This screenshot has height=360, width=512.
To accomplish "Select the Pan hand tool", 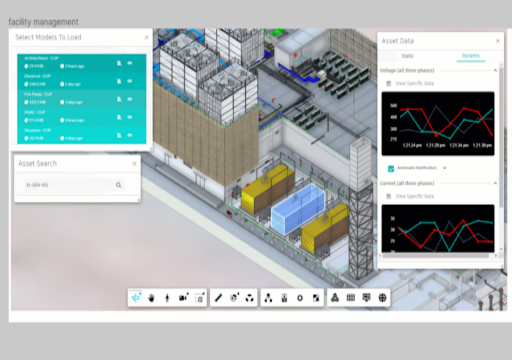I will tap(151, 298).
